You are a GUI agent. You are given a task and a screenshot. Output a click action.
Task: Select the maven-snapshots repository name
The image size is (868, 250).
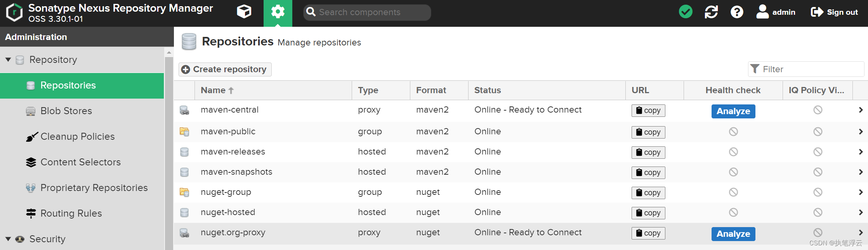point(236,172)
